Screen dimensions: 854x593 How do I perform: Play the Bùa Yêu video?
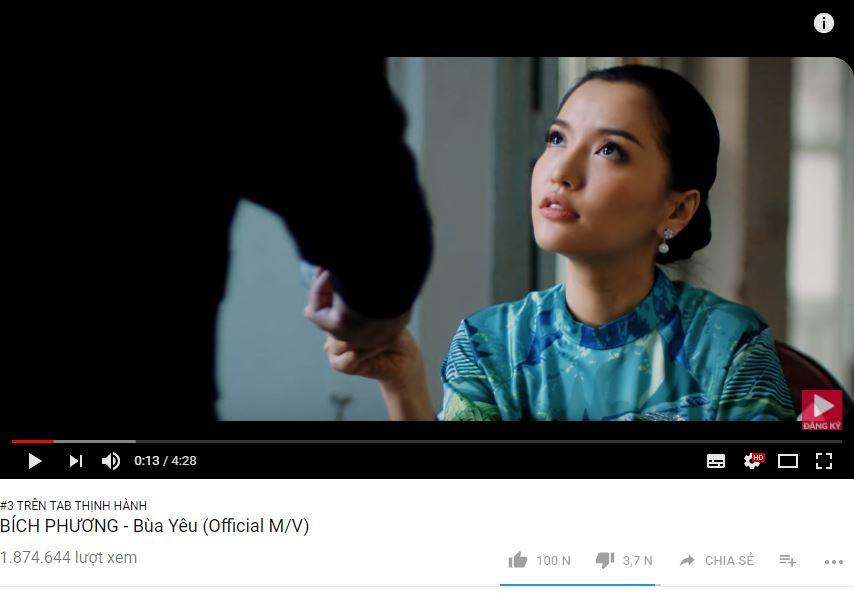35,461
